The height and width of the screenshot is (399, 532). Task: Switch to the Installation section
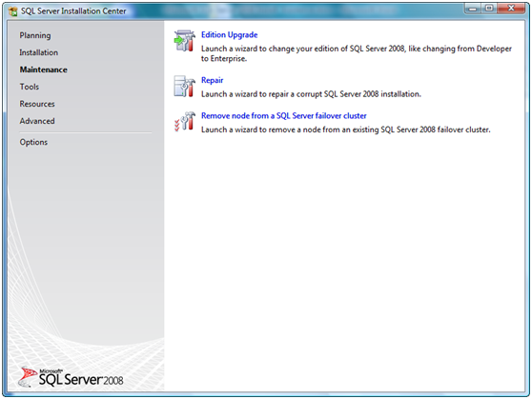38,52
